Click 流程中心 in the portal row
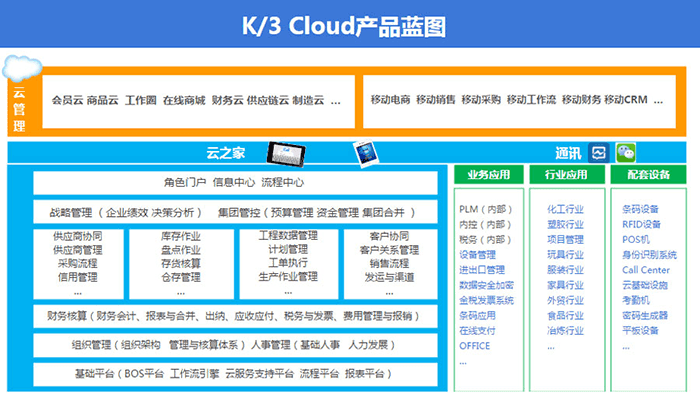Screen dimensions: 700x411 (282, 183)
